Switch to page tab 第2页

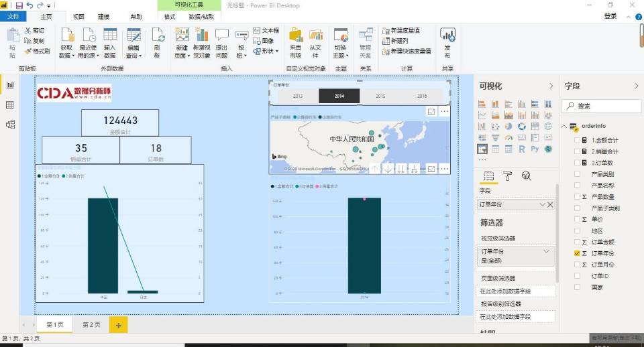click(x=91, y=324)
